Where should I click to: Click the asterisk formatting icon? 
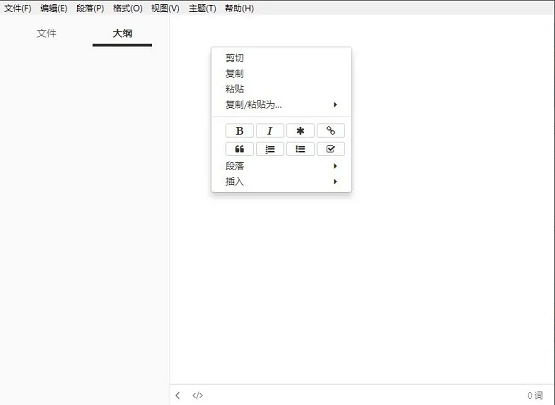[300, 131]
